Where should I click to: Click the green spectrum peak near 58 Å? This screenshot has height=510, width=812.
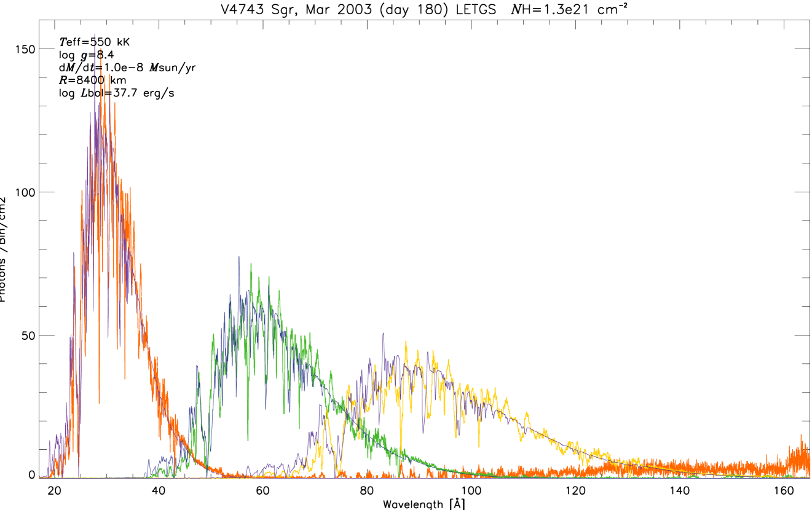[x=251, y=265]
